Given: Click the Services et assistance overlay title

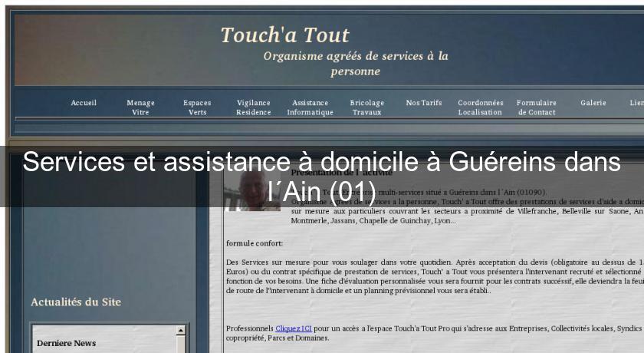Looking at the screenshot, I should [321, 176].
